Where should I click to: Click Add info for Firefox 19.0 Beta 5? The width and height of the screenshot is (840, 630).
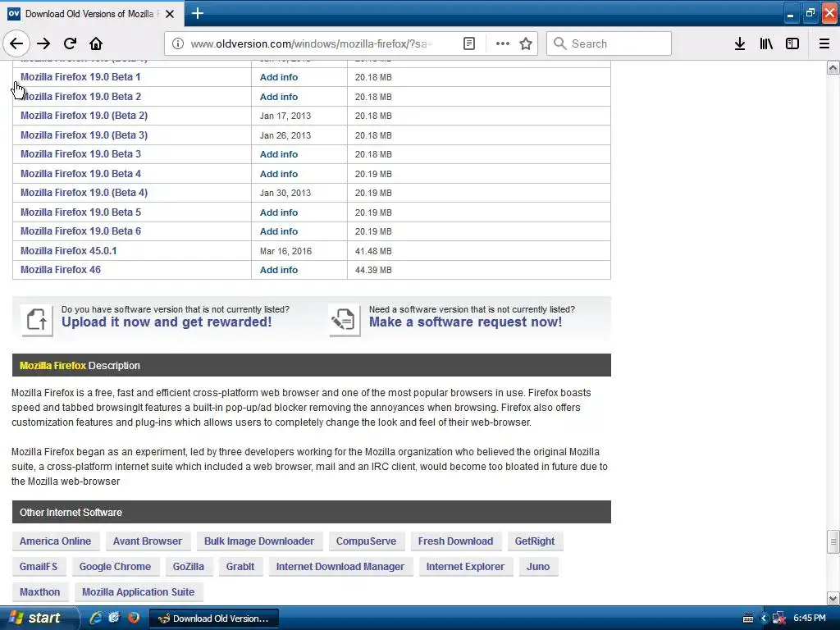[x=279, y=212]
